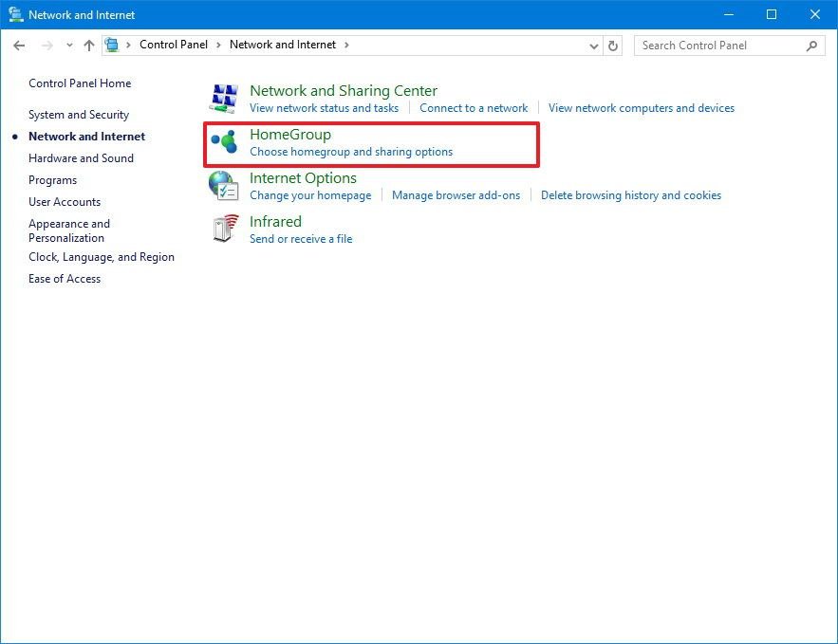838x644 pixels.
Task: Open the Recent locations dropdown arrow
Action: [69, 46]
